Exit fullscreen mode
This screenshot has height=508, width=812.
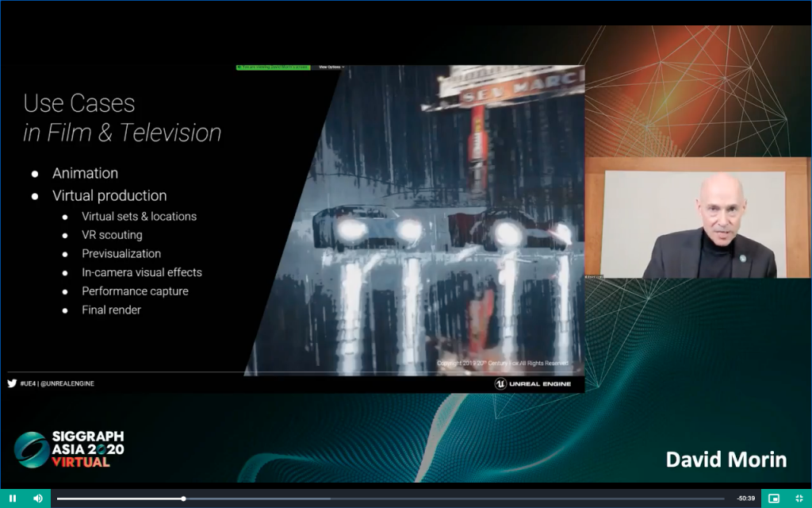click(799, 498)
